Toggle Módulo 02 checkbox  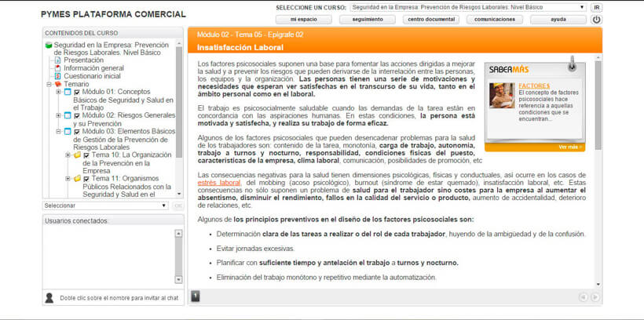pyautogui.click(x=77, y=116)
